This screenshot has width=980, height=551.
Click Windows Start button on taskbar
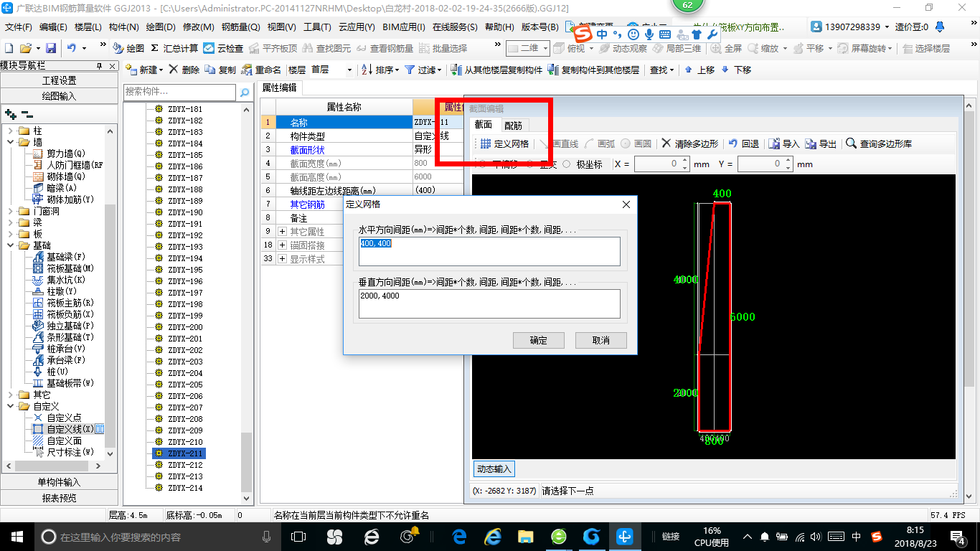coord(16,536)
